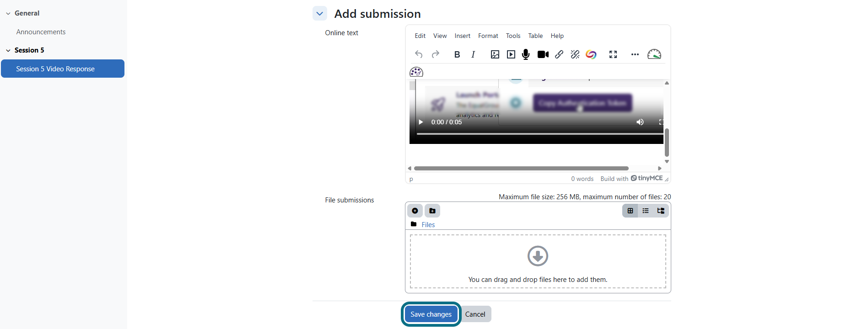Viewport: 868px width, 329px height.
Task: Open the Help menu in editor
Action: click(x=557, y=36)
